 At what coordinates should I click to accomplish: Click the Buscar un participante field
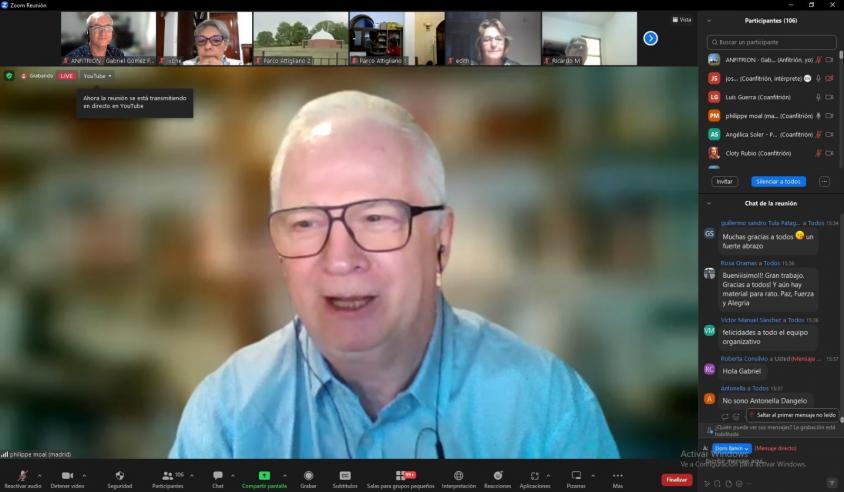(x=771, y=42)
